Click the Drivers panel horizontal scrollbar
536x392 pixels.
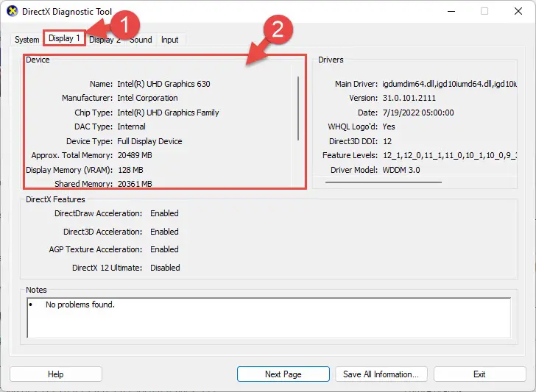(384, 182)
